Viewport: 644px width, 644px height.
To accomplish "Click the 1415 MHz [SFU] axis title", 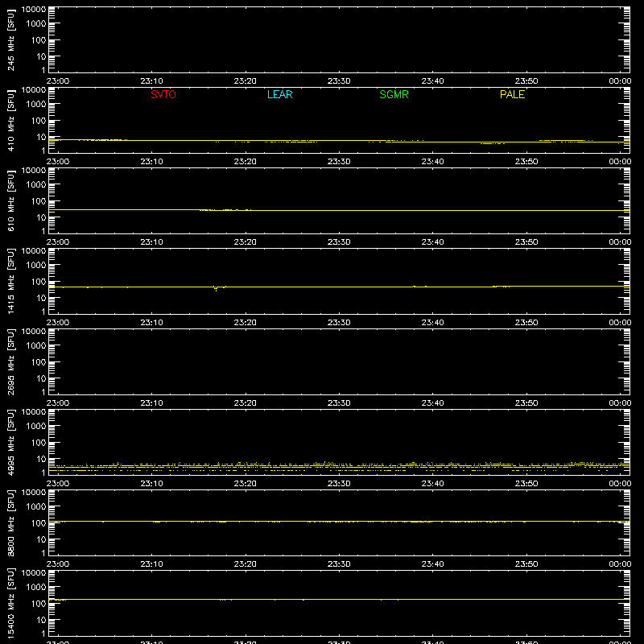I will [10, 281].
